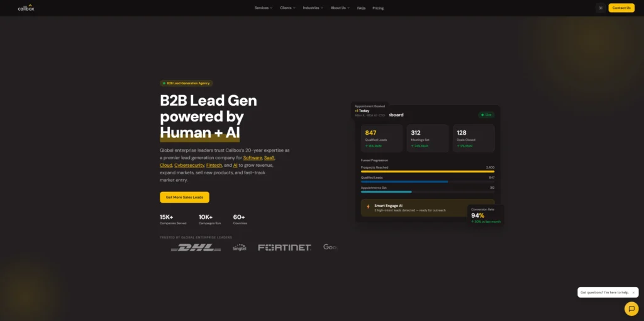
Task: Follow the SaaS link
Action: [x=269, y=158]
